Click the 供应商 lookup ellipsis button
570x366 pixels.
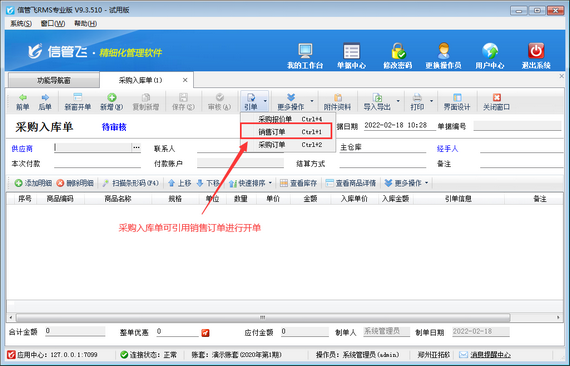click(136, 147)
